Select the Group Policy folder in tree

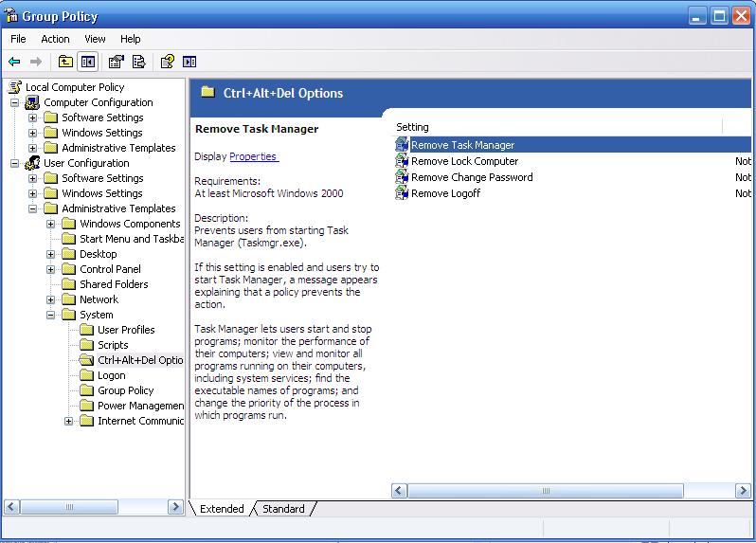pos(125,390)
